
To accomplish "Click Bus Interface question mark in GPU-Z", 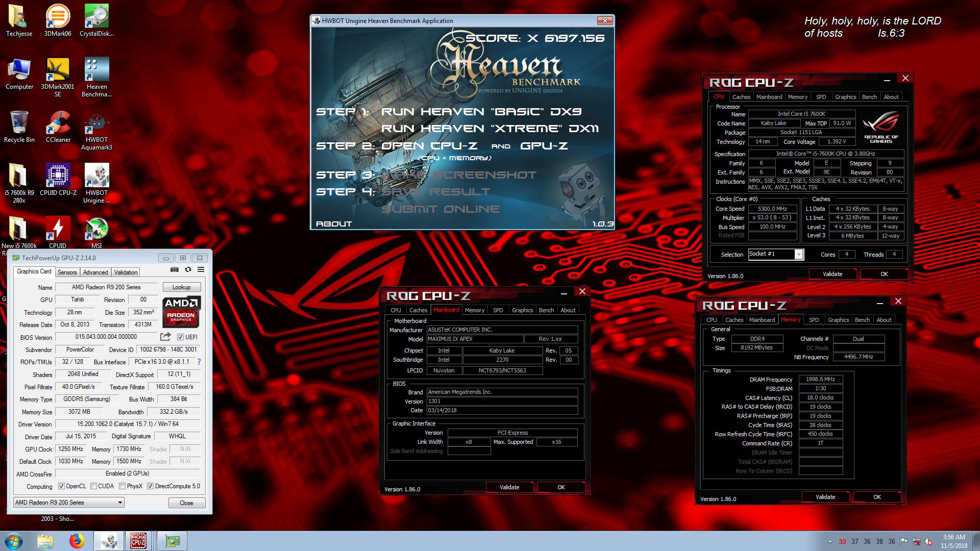I will click(199, 362).
